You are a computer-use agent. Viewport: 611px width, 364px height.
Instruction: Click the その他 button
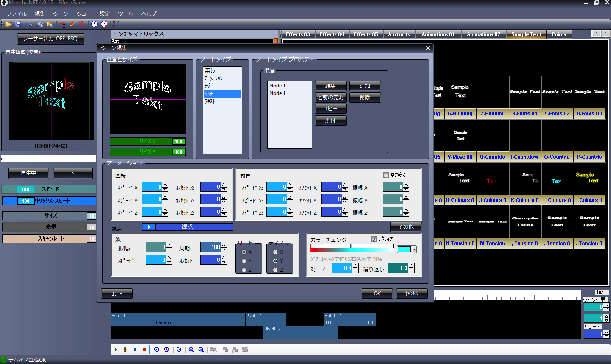(x=406, y=227)
